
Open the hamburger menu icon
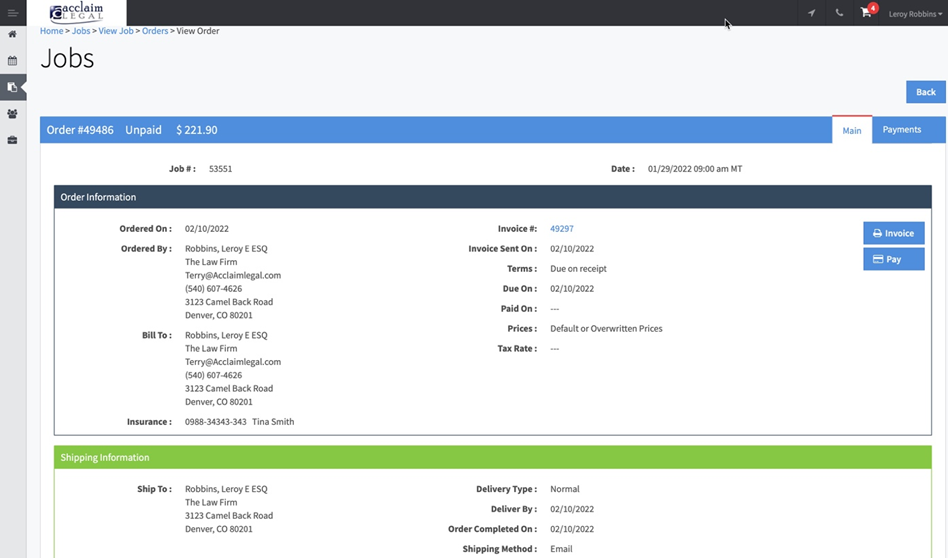[13, 13]
